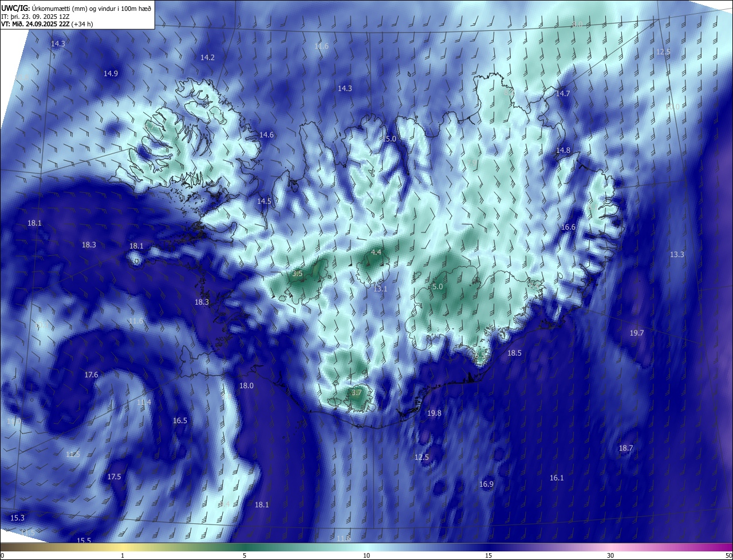Click the 16.1 value label

[557, 478]
